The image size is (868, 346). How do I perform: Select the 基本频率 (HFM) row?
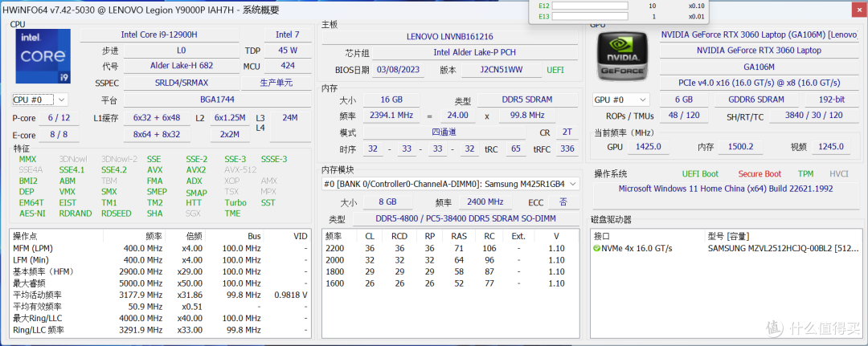coord(159,271)
